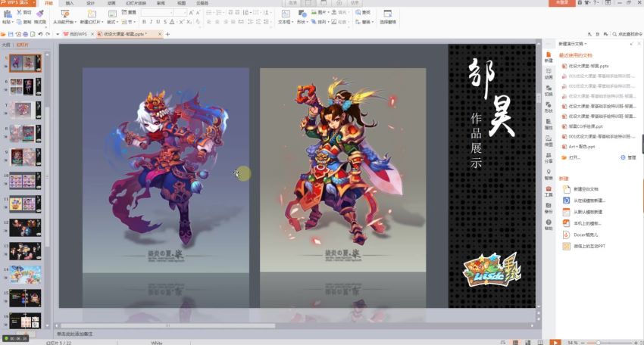Switch the left panel to Outline view
The height and width of the screenshot is (345, 644).
pos(5,45)
